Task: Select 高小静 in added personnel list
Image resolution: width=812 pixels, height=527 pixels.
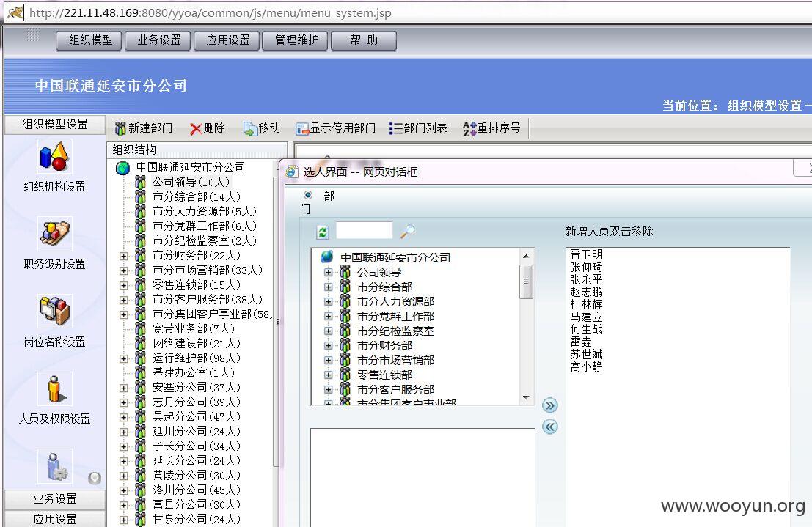Action: click(586, 366)
